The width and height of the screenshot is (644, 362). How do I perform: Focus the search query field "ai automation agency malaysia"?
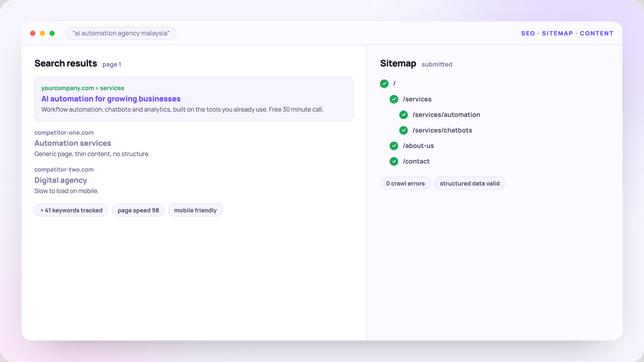point(121,33)
